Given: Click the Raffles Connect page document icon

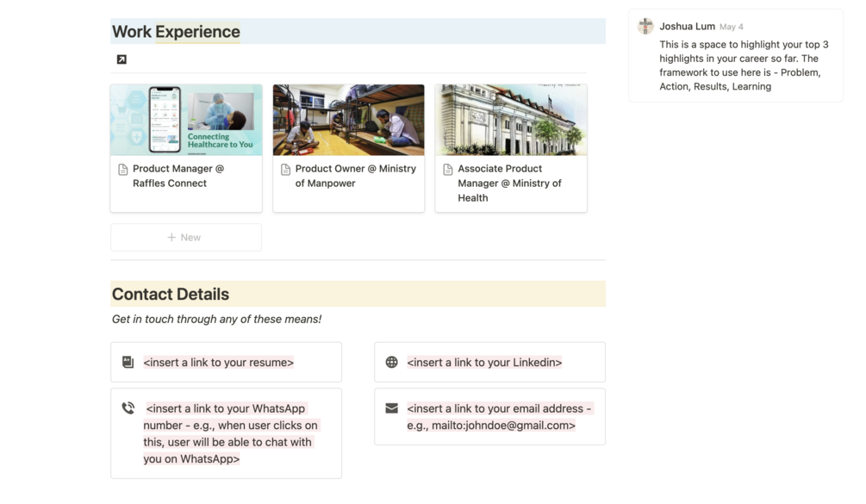Looking at the screenshot, I should [x=123, y=170].
